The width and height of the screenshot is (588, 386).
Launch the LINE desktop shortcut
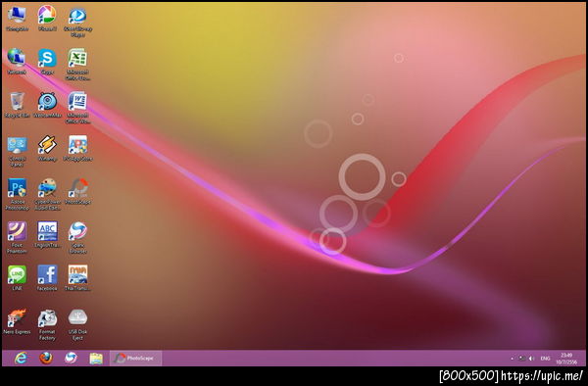(17, 277)
